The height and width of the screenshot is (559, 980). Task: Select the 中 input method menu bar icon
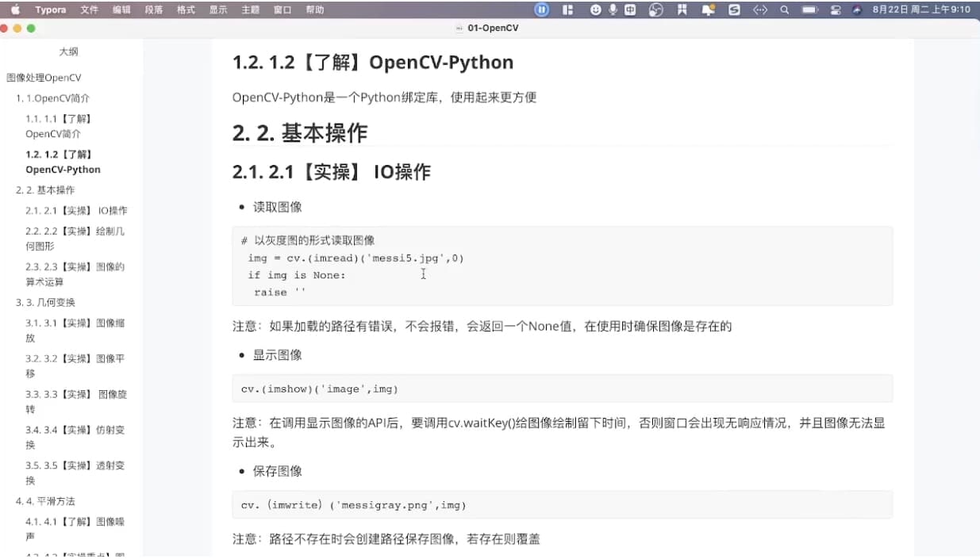click(x=631, y=9)
